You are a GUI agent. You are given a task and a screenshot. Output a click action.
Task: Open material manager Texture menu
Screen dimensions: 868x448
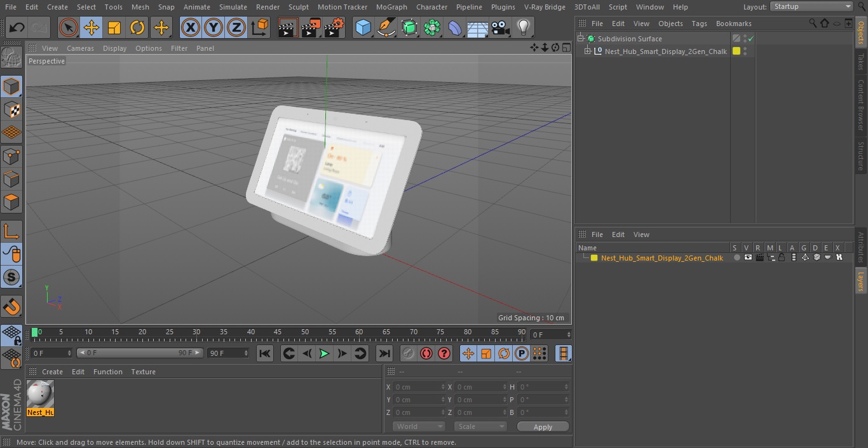143,372
